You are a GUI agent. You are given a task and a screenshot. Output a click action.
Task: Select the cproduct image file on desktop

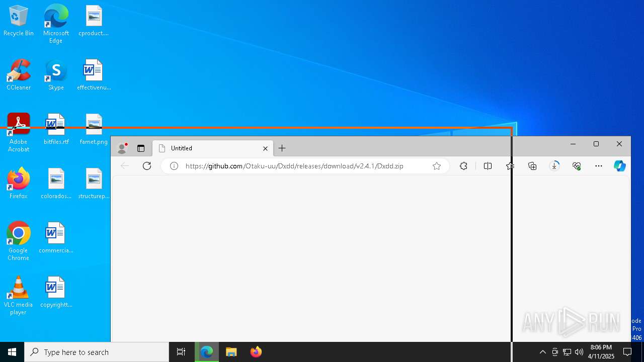[x=94, y=21]
